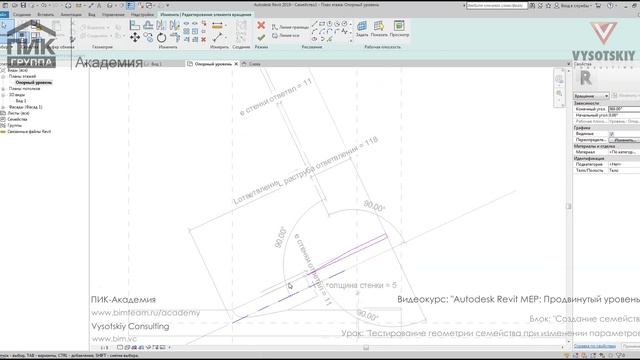Click the red Delete icon in Modify panel

click(203, 40)
